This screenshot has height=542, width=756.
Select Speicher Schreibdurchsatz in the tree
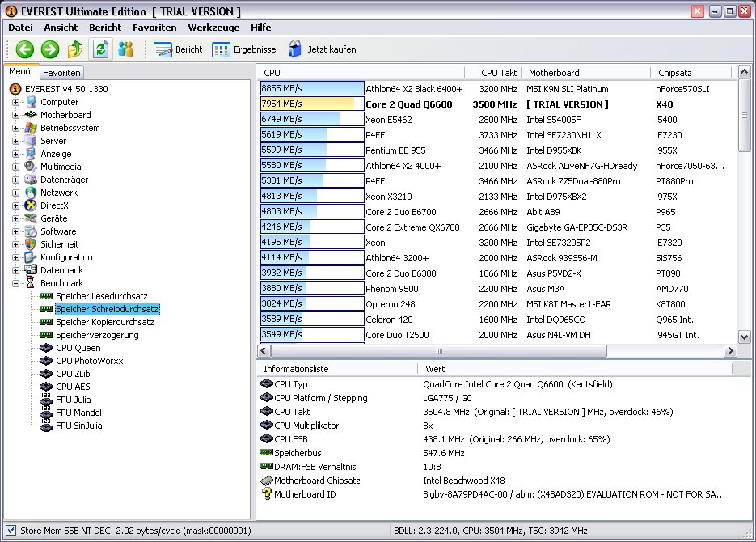point(107,309)
